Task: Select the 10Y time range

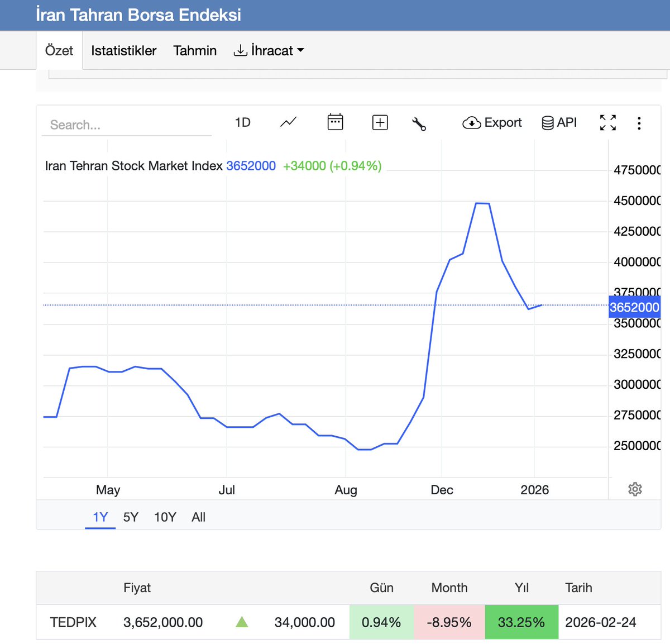Action: point(165,517)
